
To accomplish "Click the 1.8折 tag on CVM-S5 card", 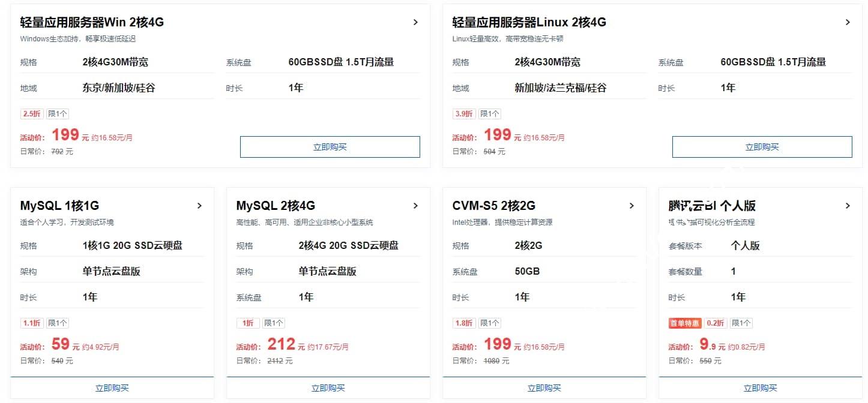I will (x=464, y=323).
